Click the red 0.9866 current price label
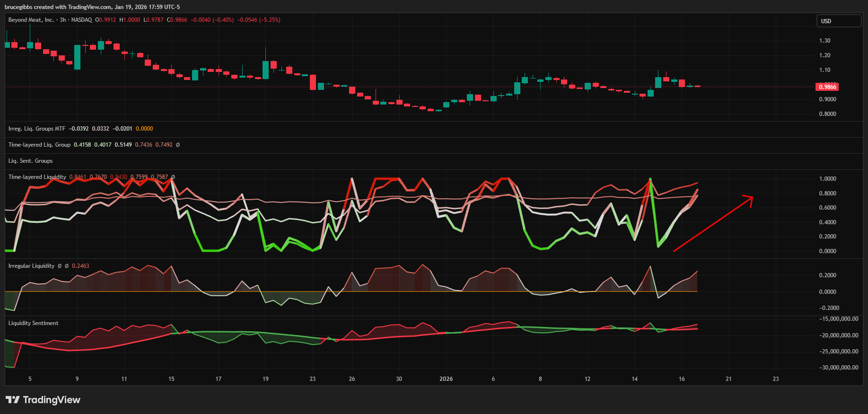Image resolution: width=868 pixels, height=414 pixels. (827, 87)
